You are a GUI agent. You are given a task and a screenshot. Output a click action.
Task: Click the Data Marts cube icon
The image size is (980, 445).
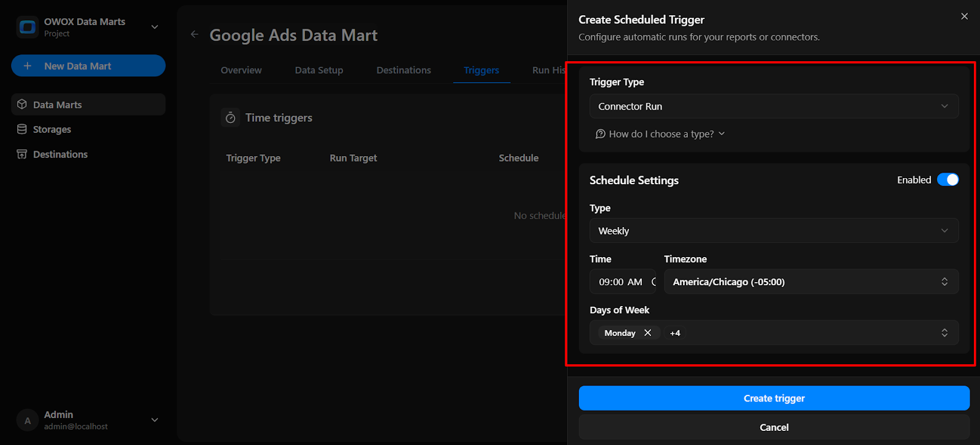pyautogui.click(x=22, y=105)
